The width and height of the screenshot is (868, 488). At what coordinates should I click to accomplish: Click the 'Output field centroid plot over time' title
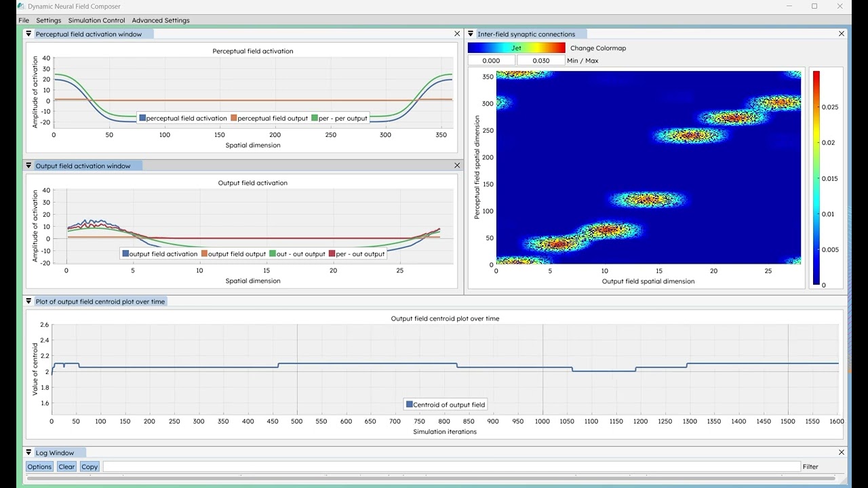click(x=445, y=318)
